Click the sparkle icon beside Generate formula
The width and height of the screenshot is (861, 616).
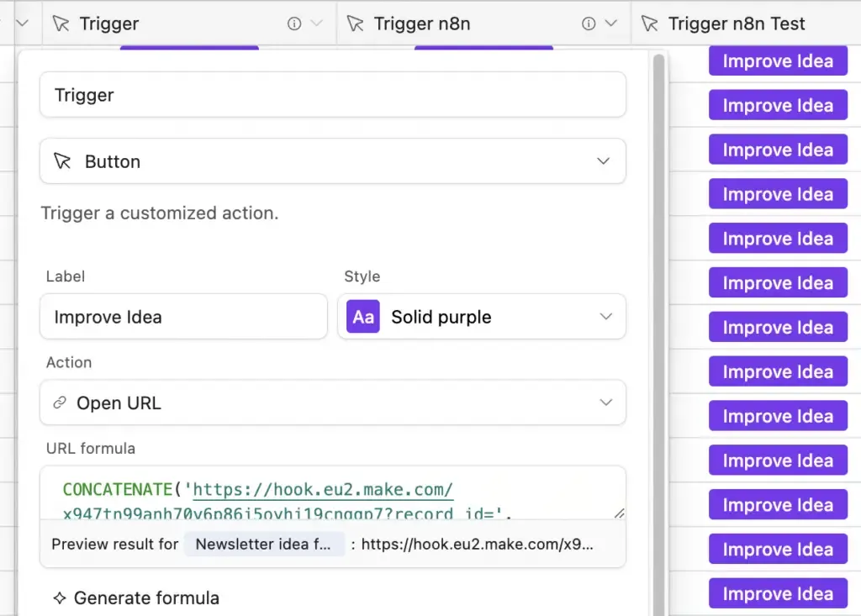(x=59, y=598)
